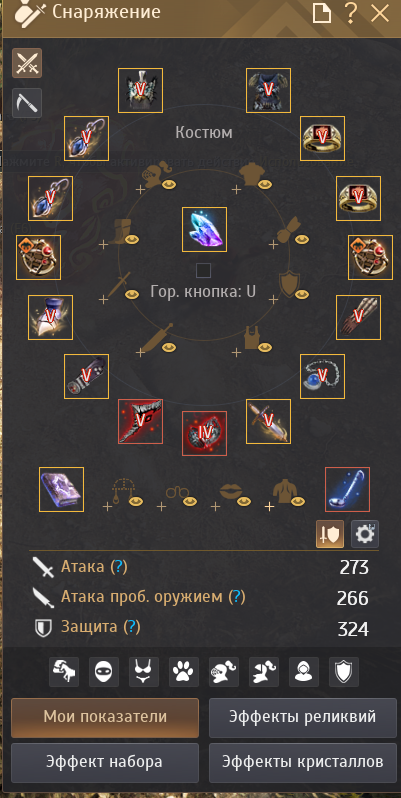Open the Эффекты кристаллов panel
Screen dimensions: 401x798
coord(303,762)
